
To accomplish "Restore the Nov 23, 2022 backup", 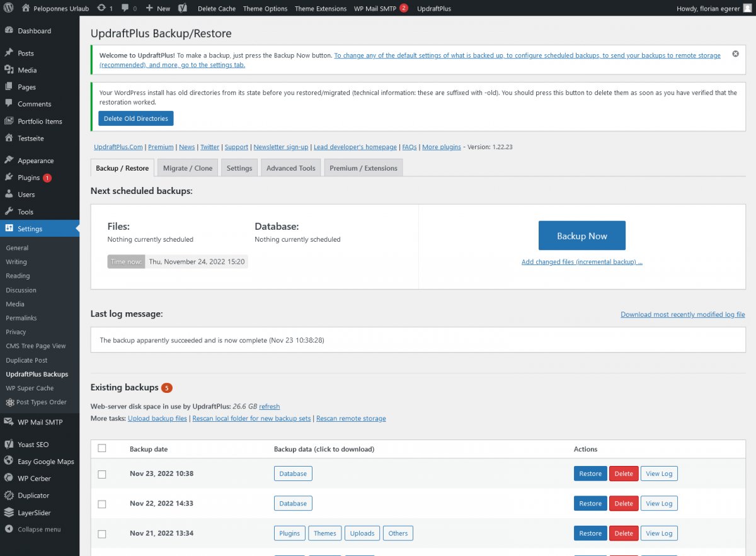I will point(590,474).
